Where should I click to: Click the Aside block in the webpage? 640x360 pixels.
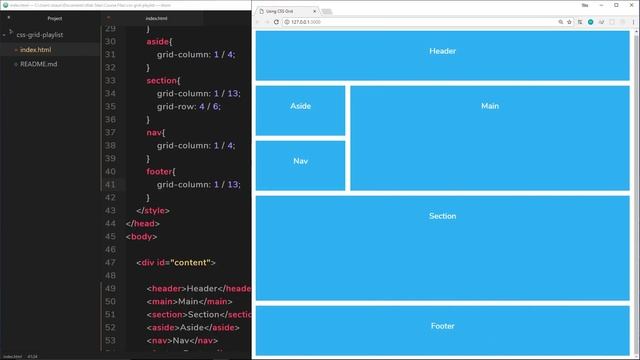(300, 111)
